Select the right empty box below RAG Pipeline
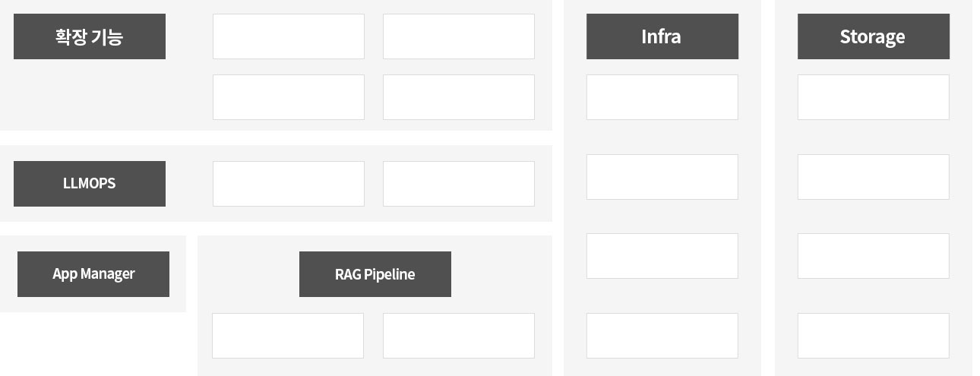 [459, 336]
